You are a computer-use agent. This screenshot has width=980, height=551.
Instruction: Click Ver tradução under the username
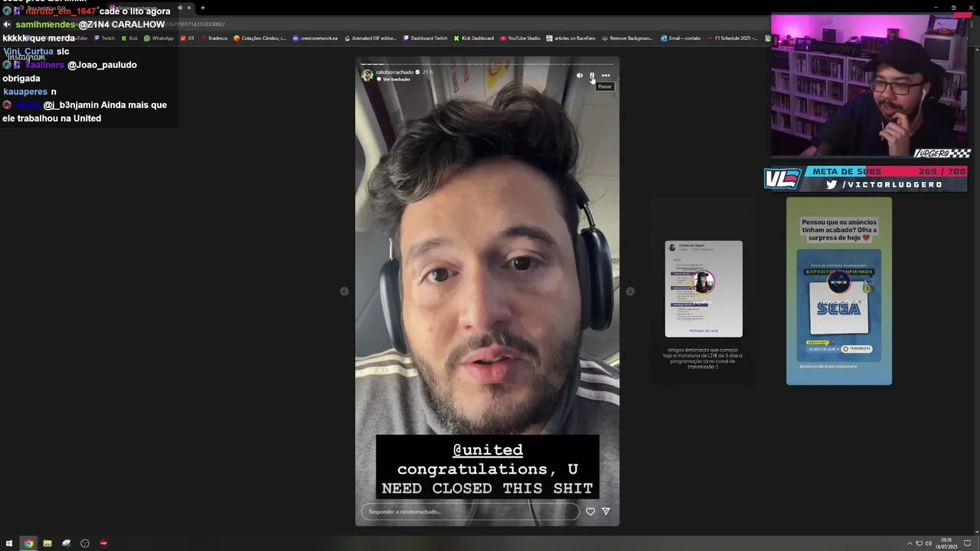(397, 80)
